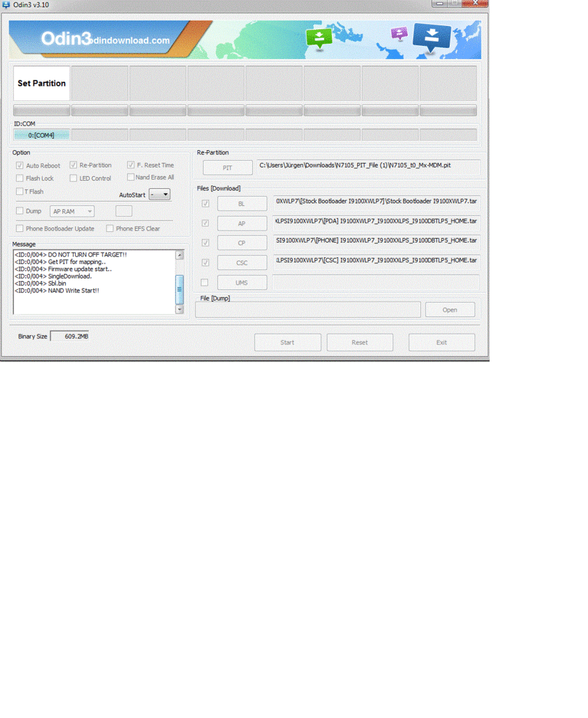Click the blue download icon in banner

pos(432,37)
